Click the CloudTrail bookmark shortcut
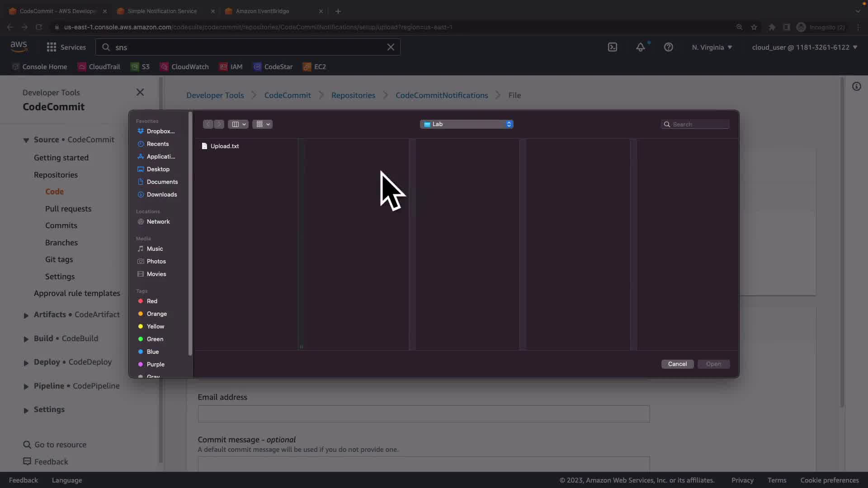 point(99,66)
